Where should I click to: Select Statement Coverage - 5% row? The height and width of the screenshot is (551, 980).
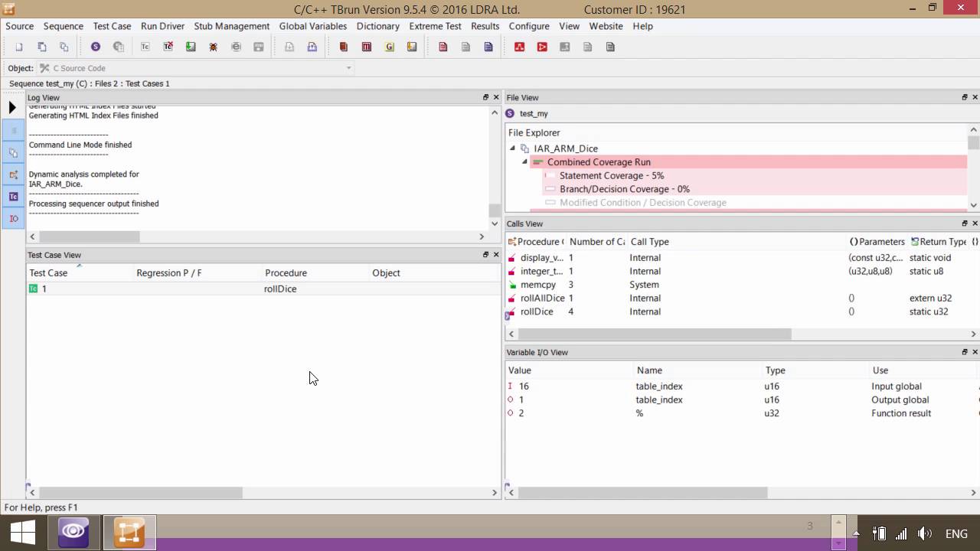pos(611,176)
